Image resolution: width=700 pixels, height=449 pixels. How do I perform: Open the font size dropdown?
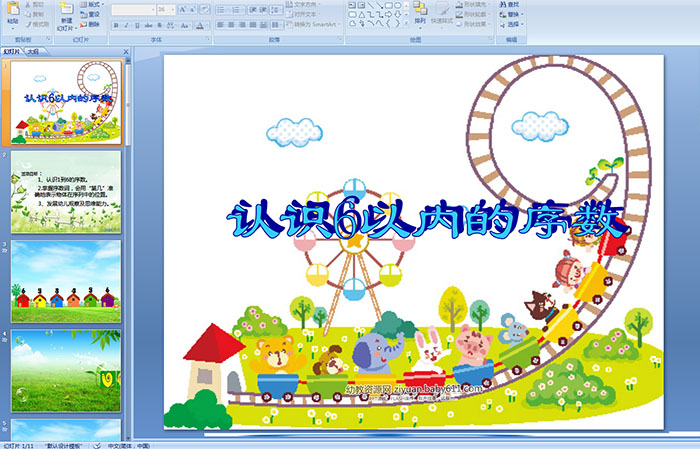coord(166,10)
